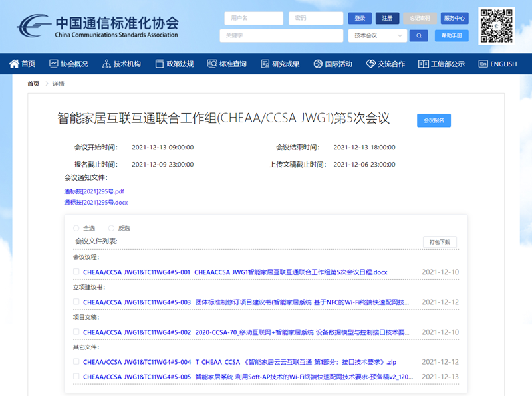Click the magnifier search button
This screenshot has width=532, height=396.
419,35
